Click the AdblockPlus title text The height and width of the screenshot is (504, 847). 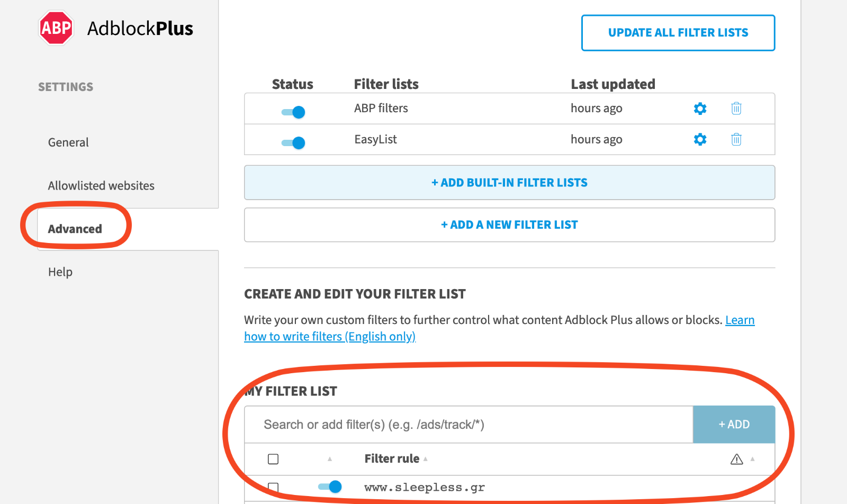tap(140, 28)
